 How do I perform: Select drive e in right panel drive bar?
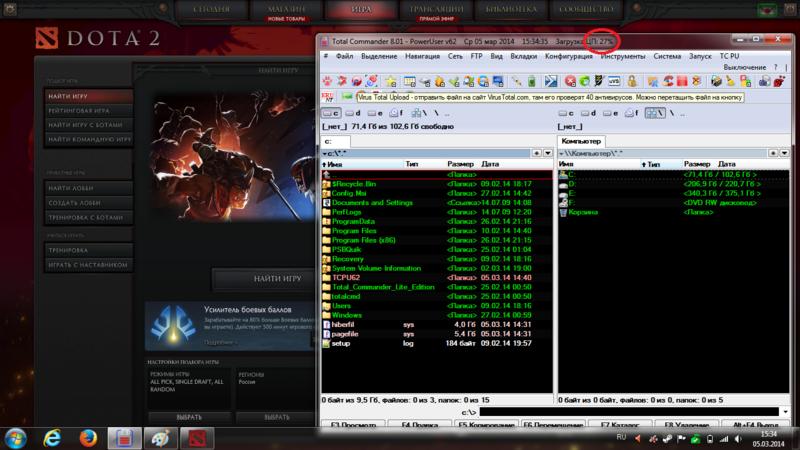click(610, 113)
